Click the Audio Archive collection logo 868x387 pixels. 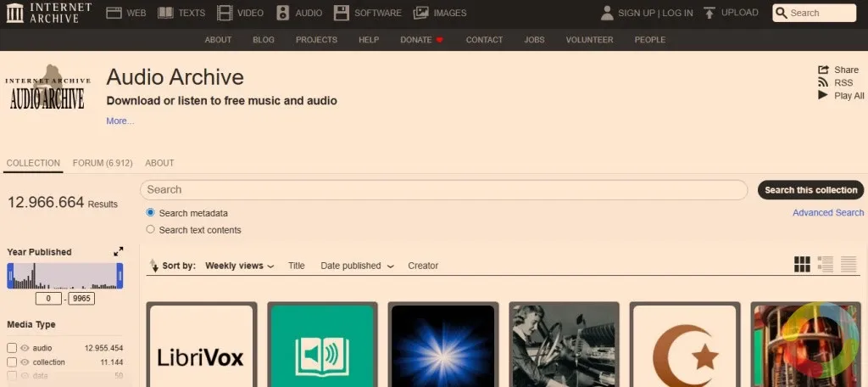47,87
